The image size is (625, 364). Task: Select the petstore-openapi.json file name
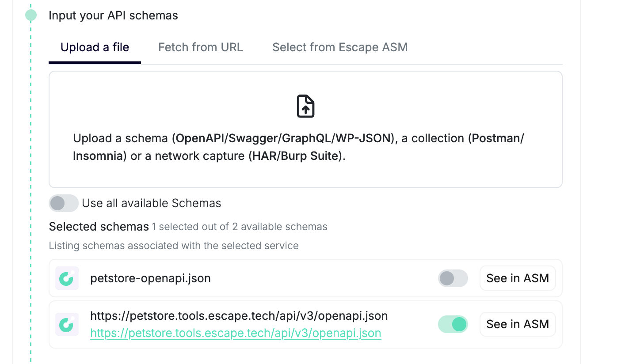click(150, 278)
